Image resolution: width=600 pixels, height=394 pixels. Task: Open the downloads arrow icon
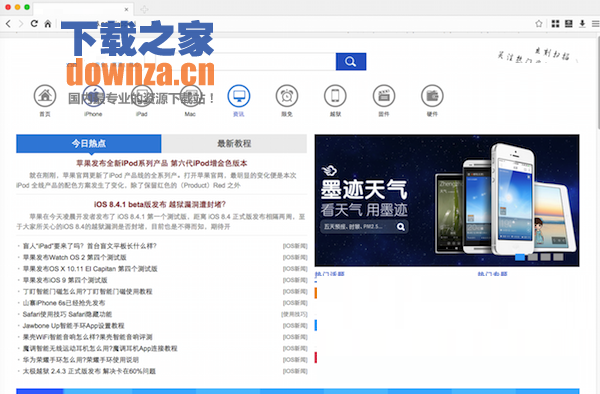coord(582,24)
